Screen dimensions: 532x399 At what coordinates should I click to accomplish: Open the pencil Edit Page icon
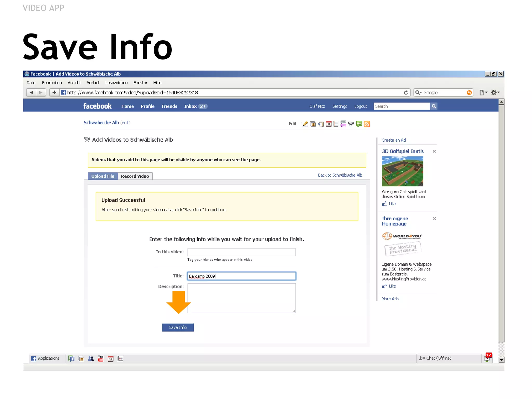[x=305, y=124]
